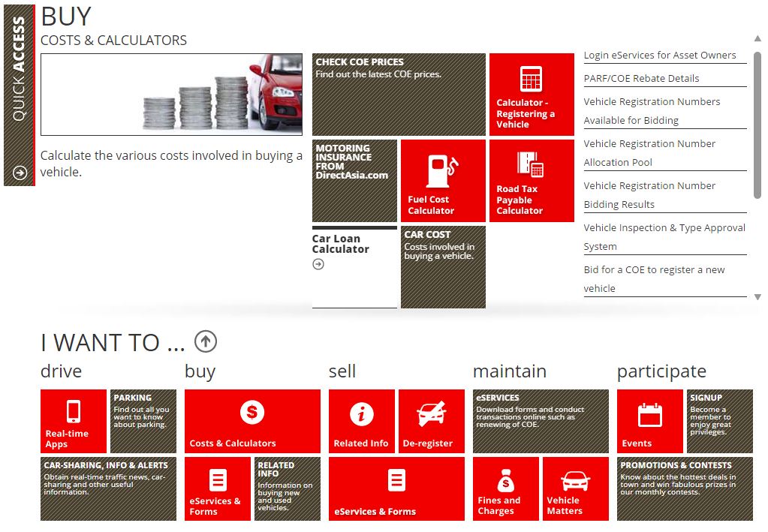Open the eServices tile under maintain
Image resolution: width=768 pixels, height=532 pixels.
point(541,421)
